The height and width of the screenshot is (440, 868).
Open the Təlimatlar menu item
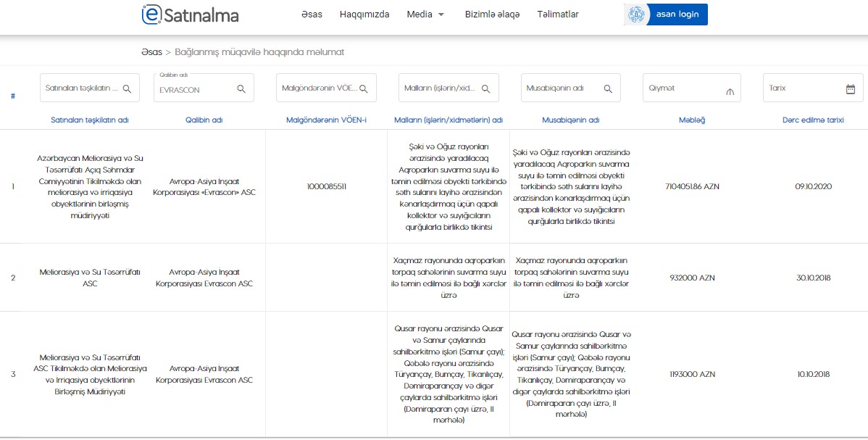point(558,14)
